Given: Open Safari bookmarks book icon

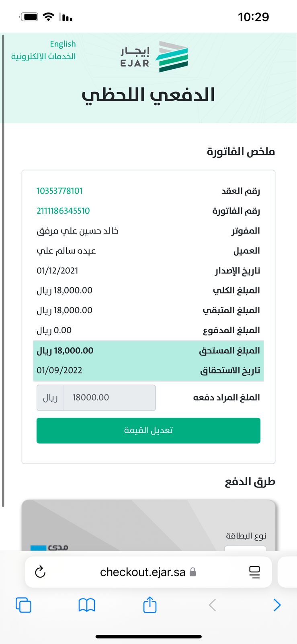Looking at the screenshot, I should point(87,605).
